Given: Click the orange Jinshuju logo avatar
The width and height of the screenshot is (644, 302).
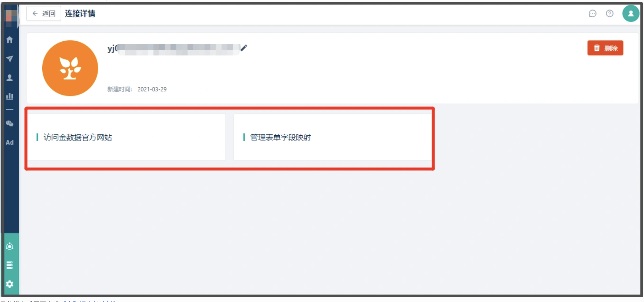Looking at the screenshot, I should click(x=70, y=68).
